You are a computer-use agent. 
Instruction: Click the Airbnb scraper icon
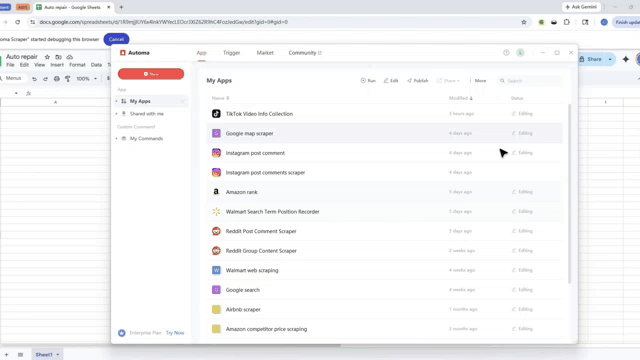(x=216, y=309)
